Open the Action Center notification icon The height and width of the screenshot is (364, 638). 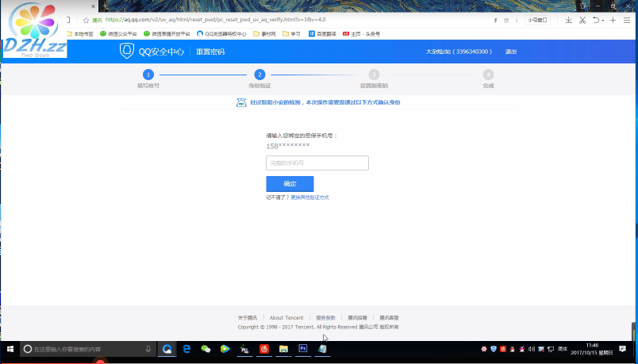622,349
